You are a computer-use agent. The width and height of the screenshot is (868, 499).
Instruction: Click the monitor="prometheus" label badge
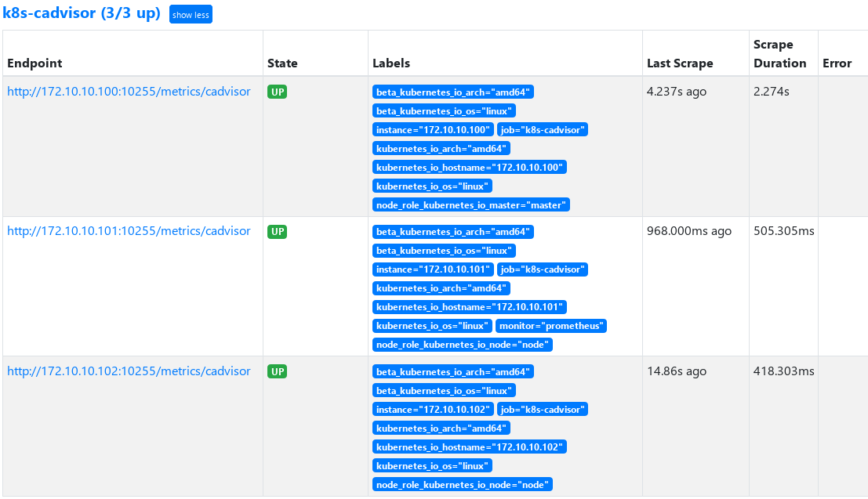pos(550,326)
